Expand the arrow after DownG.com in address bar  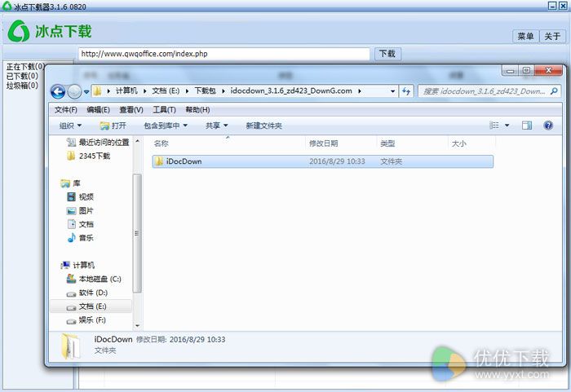click(360, 91)
